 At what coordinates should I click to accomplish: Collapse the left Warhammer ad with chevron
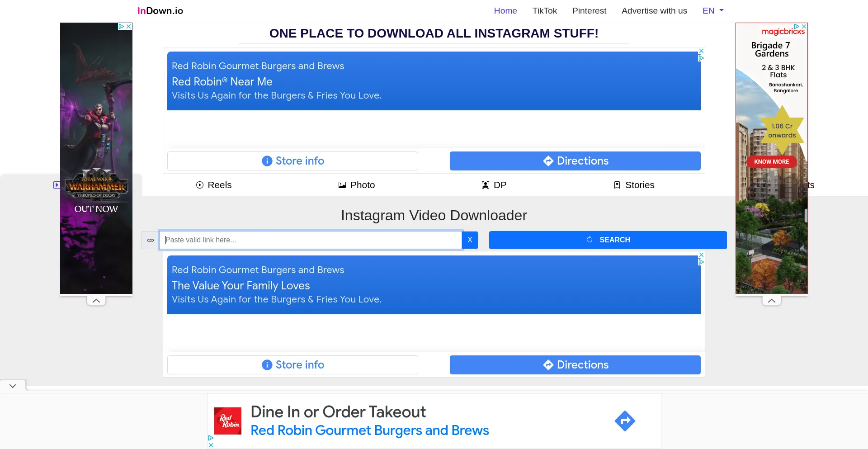[96, 301]
